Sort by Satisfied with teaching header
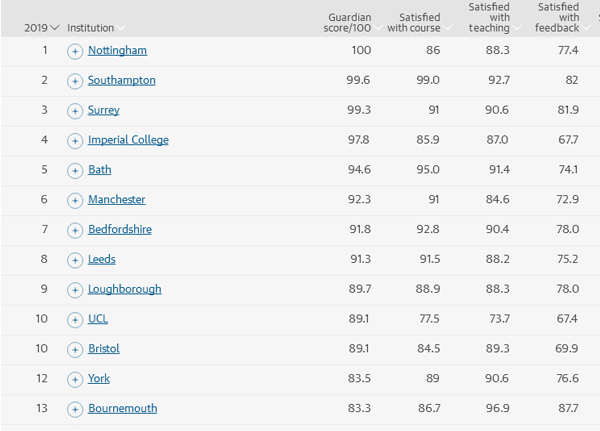The width and height of the screenshot is (600, 431). (x=488, y=17)
